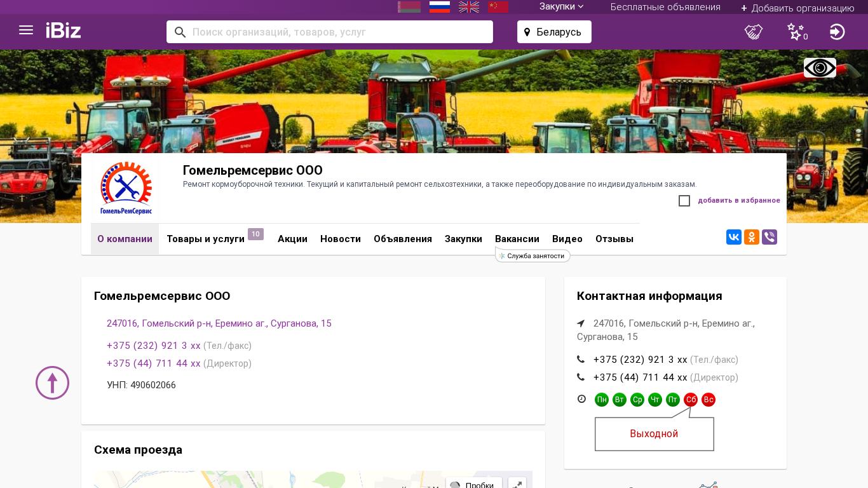
Task: Share page via Viber icon
Action: (770, 237)
